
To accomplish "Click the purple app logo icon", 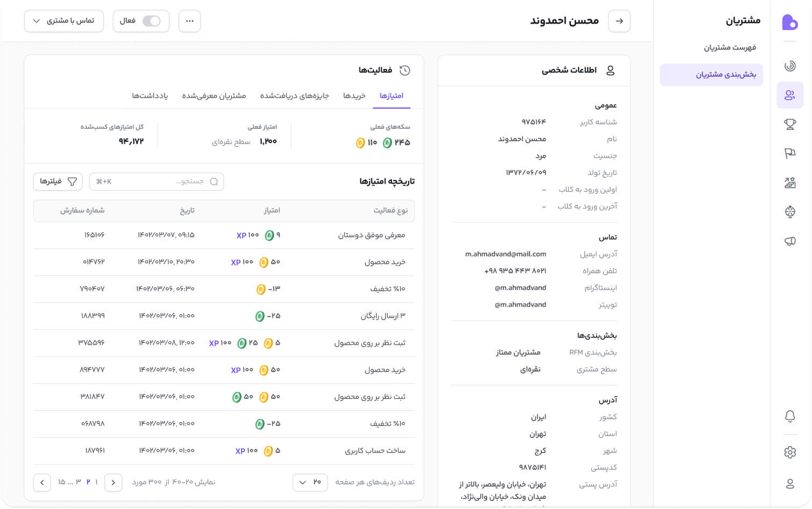I will click(x=789, y=22).
